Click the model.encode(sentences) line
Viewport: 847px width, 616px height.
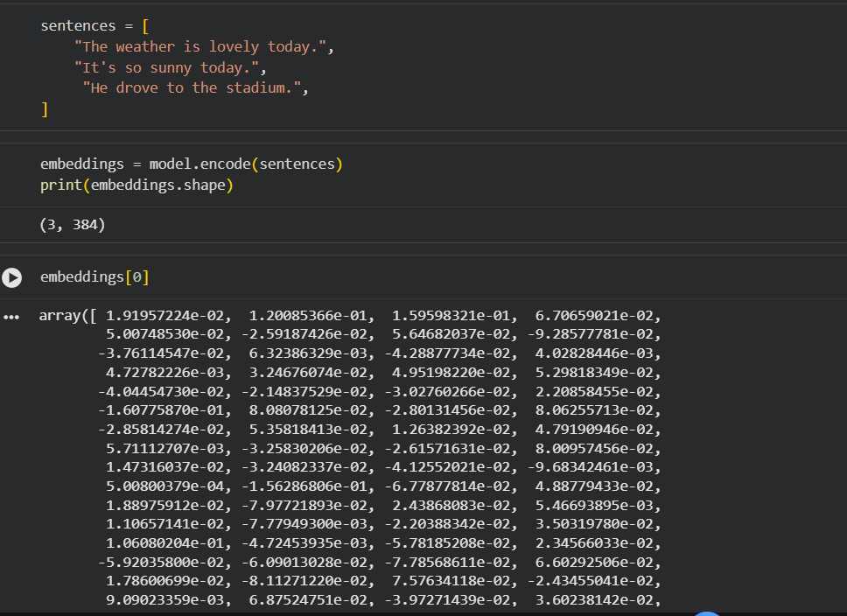tap(192, 164)
